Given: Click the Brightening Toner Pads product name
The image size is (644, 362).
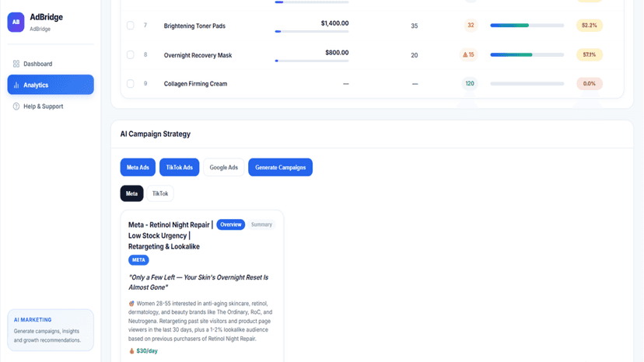Looking at the screenshot, I should 194,26.
